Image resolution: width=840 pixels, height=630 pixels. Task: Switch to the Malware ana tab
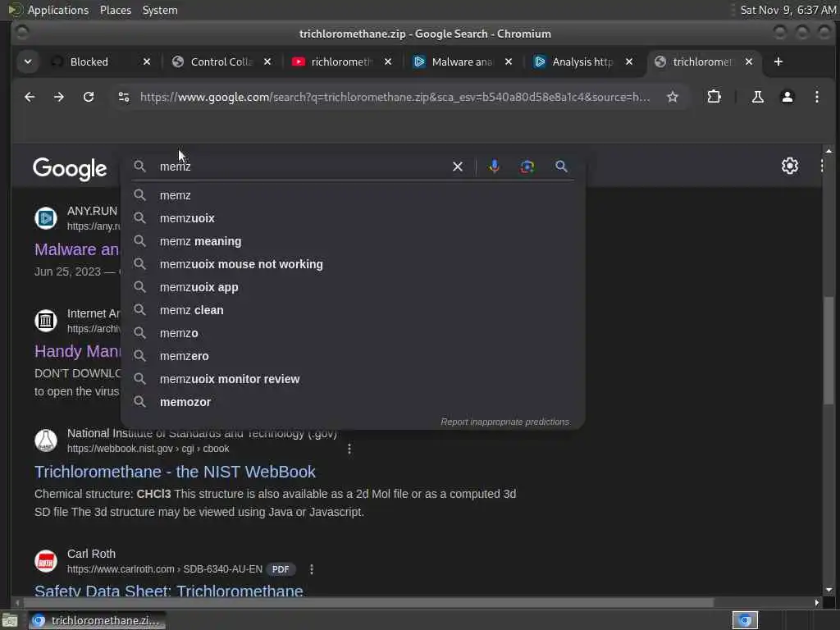461,62
